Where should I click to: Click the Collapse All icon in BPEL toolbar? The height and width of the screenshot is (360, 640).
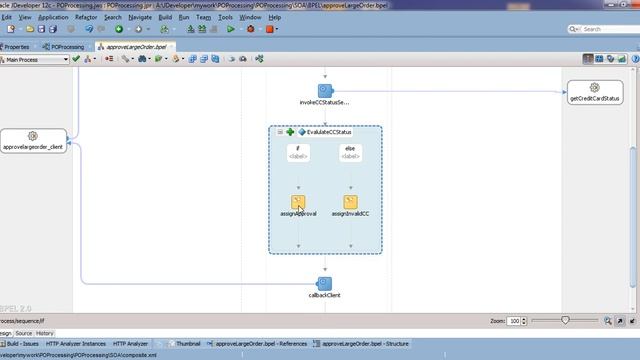click(x=204, y=59)
